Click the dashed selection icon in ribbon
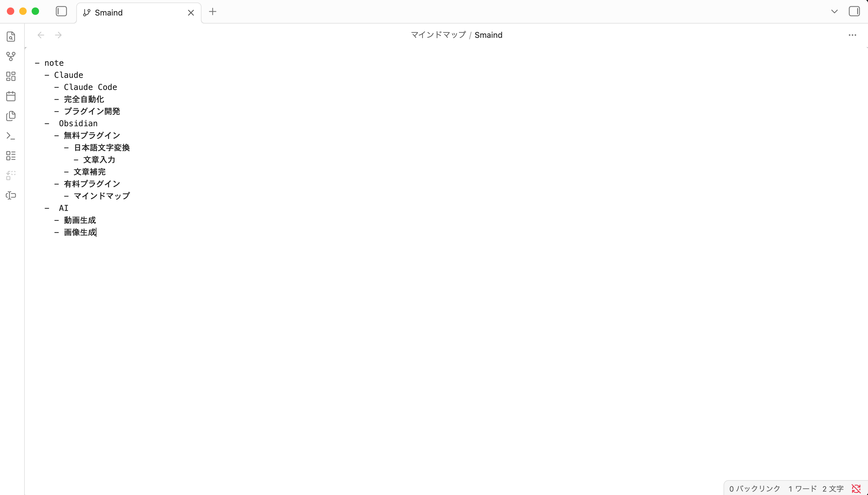Viewport: 868px width, 495px height. pos(11,176)
